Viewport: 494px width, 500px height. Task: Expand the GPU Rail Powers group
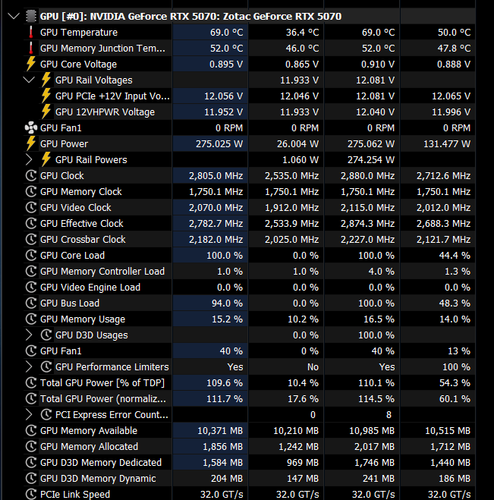29,160
